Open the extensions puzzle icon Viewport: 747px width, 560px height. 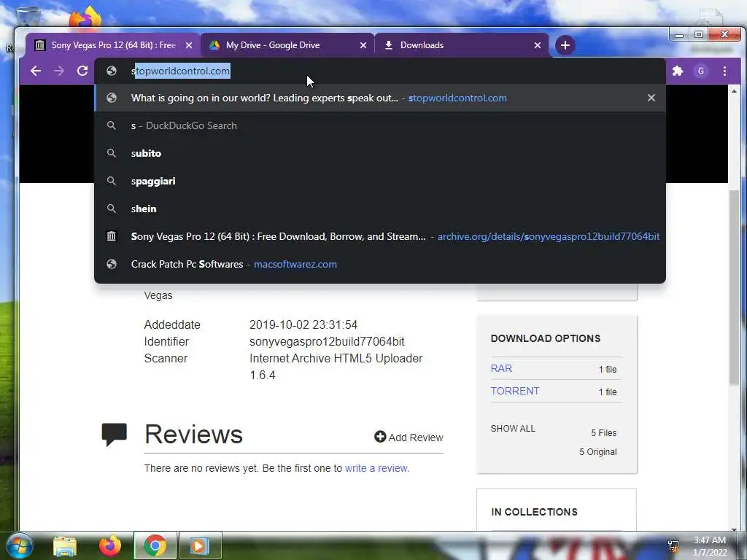tap(678, 71)
